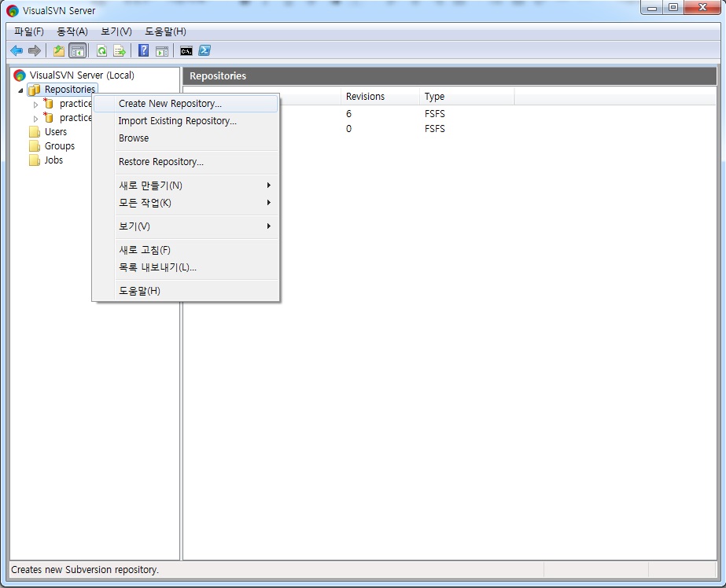Click the Repositories database icon in the tree
Screen dimensions: 726x588
tap(35, 90)
